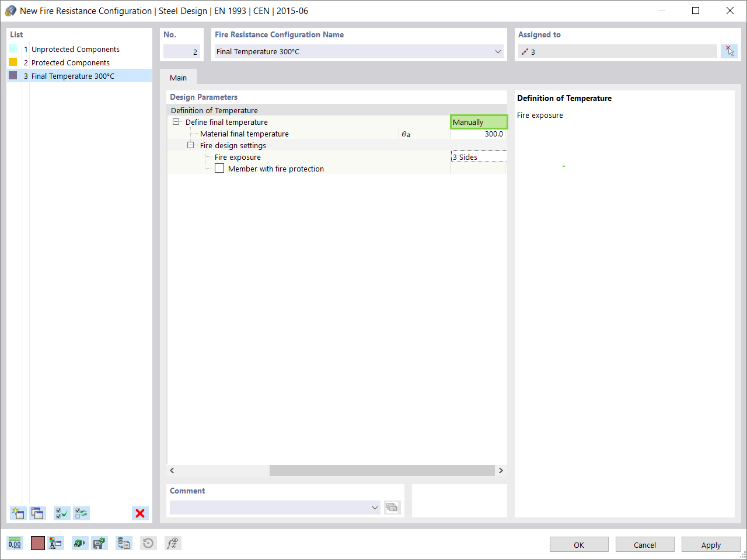This screenshot has height=560, width=747.
Task: Switch to the Main tab
Action: (x=179, y=77)
